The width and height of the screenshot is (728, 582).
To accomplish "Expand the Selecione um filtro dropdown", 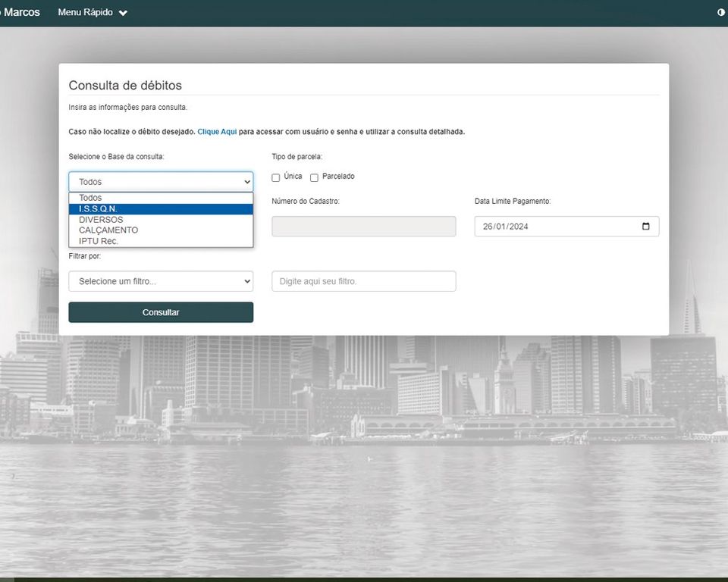I will (161, 281).
